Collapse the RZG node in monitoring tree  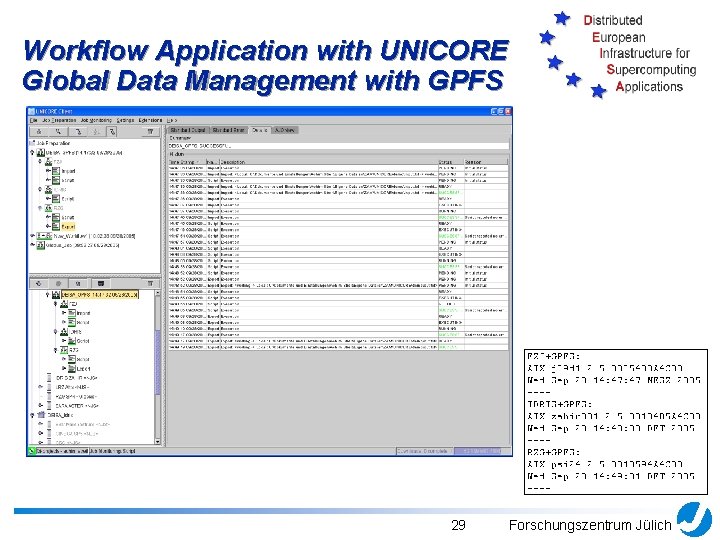click(x=56, y=350)
